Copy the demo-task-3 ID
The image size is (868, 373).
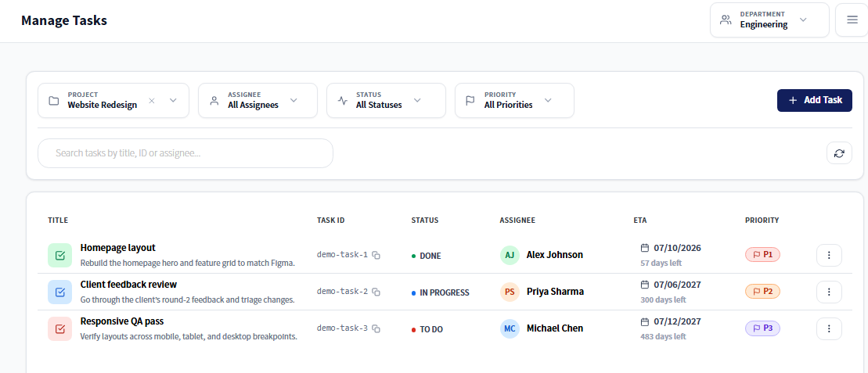coord(376,328)
